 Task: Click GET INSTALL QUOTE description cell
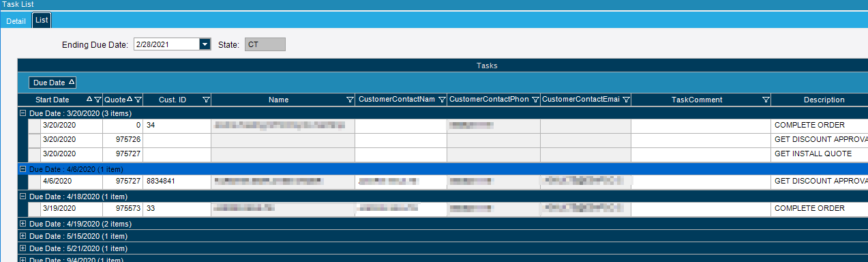pos(820,154)
